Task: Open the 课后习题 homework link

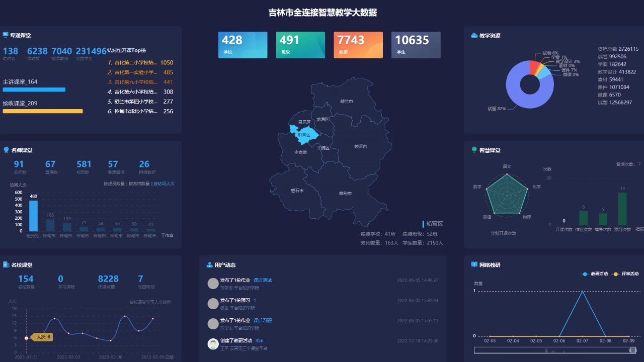Action: click(x=262, y=320)
